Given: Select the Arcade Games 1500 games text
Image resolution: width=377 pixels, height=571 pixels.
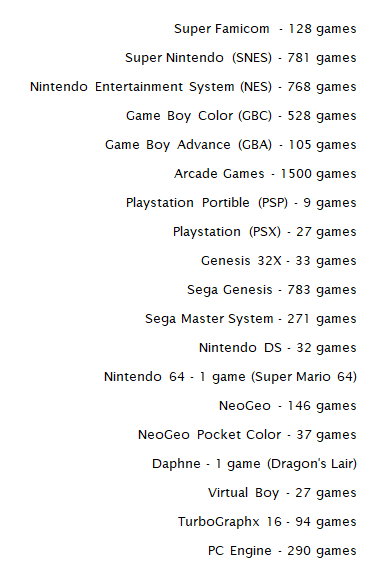Looking at the screenshot, I should (265, 174).
